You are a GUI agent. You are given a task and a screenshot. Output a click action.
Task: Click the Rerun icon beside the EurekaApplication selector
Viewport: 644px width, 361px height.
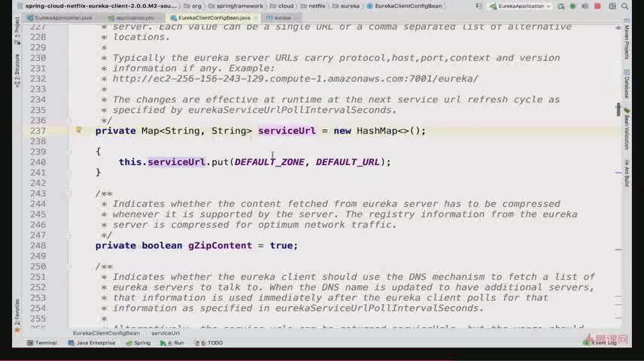tap(561, 6)
